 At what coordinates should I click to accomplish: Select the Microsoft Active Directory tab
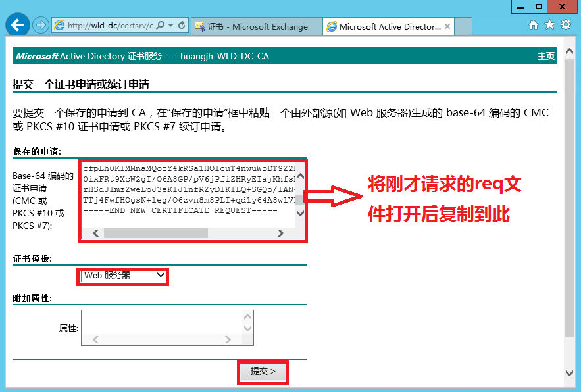click(388, 26)
